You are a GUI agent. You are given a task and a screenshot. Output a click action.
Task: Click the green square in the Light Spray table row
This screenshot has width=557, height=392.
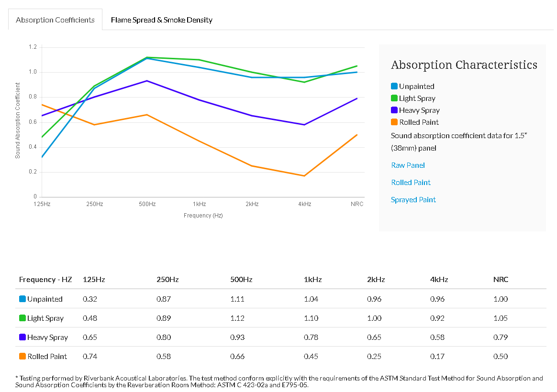tap(22, 318)
